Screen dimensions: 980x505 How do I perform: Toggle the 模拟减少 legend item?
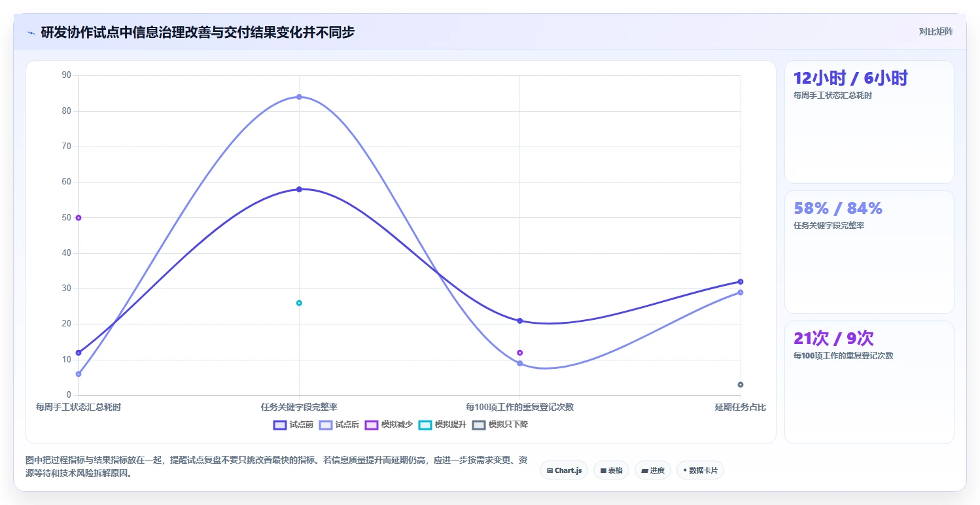point(389,425)
